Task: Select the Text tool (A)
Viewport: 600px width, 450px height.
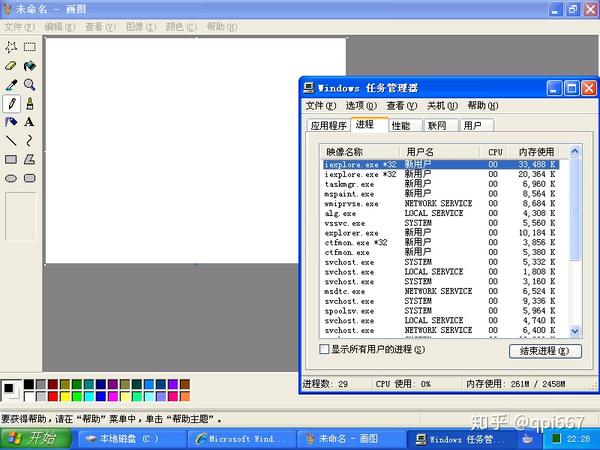Action: 29,122
